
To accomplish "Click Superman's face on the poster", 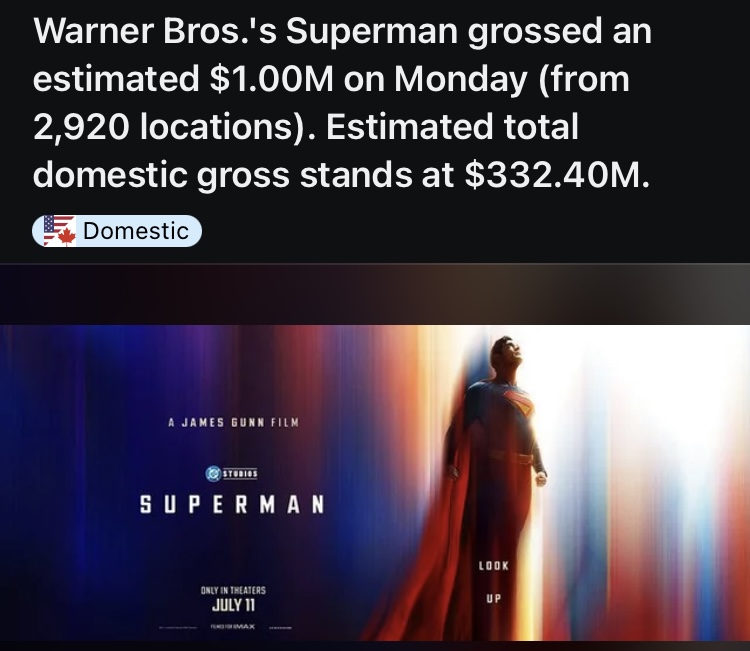I will pos(509,353).
